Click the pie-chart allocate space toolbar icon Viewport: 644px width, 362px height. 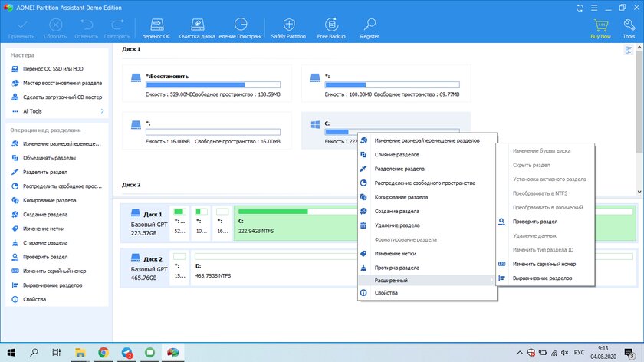pos(240,28)
